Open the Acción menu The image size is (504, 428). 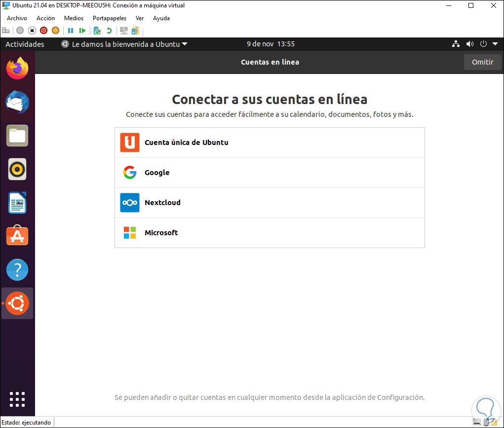(x=45, y=18)
